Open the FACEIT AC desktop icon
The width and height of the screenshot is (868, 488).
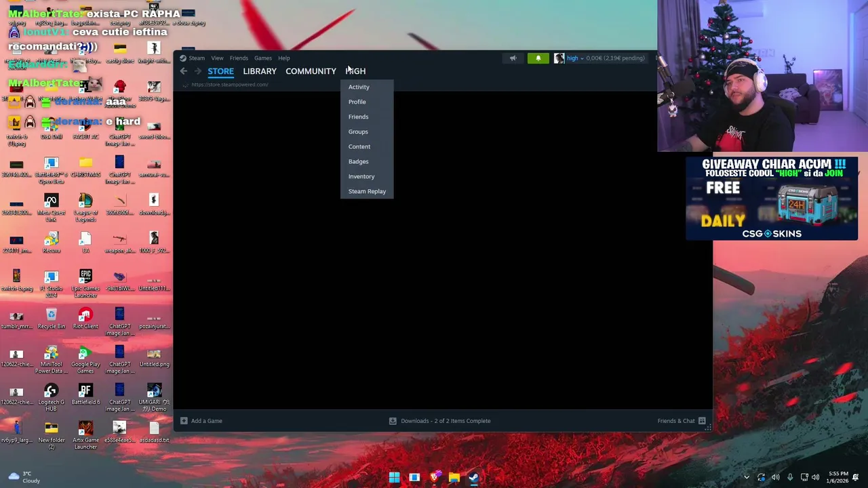85,127
